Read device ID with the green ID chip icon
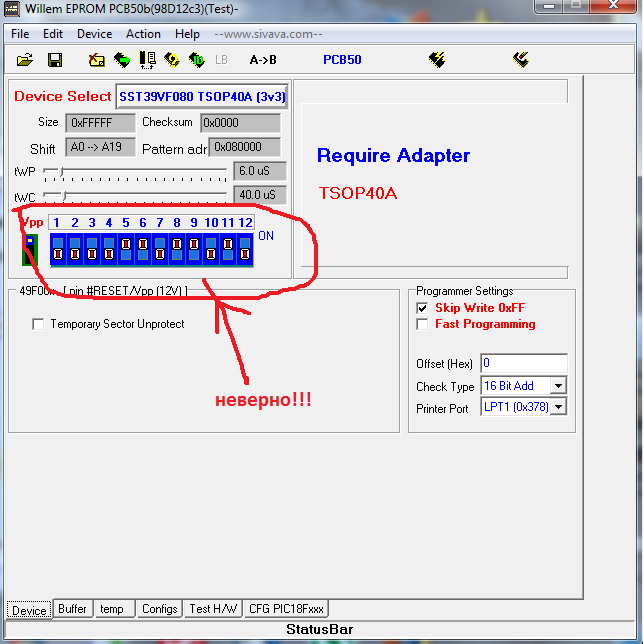 tap(197, 60)
